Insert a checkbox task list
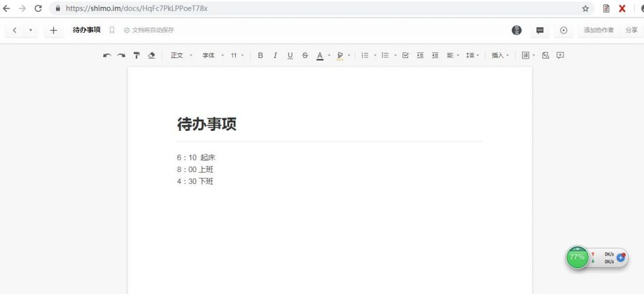 tap(405, 55)
